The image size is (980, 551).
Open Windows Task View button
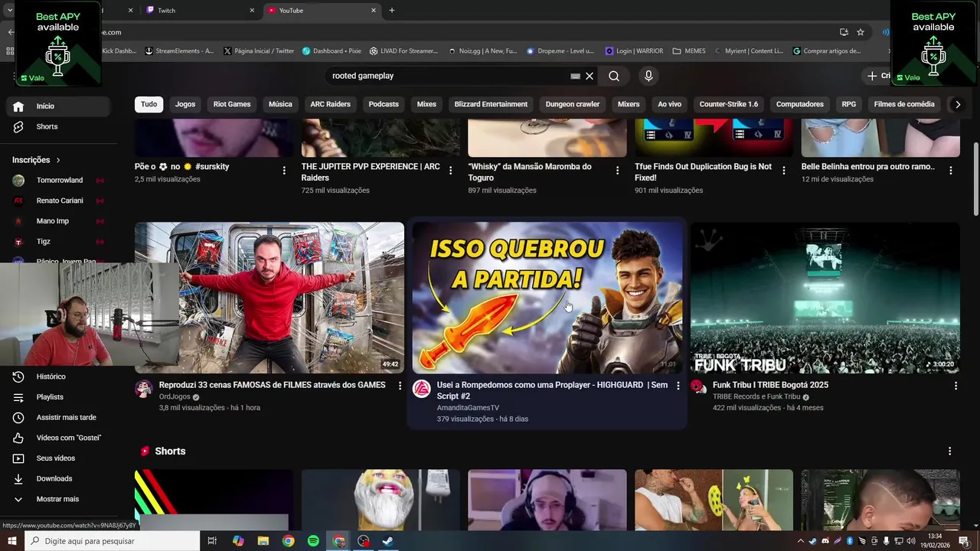213,541
